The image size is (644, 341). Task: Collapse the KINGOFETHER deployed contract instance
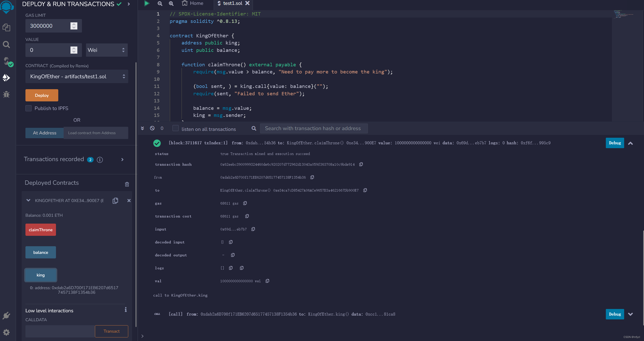[28, 200]
